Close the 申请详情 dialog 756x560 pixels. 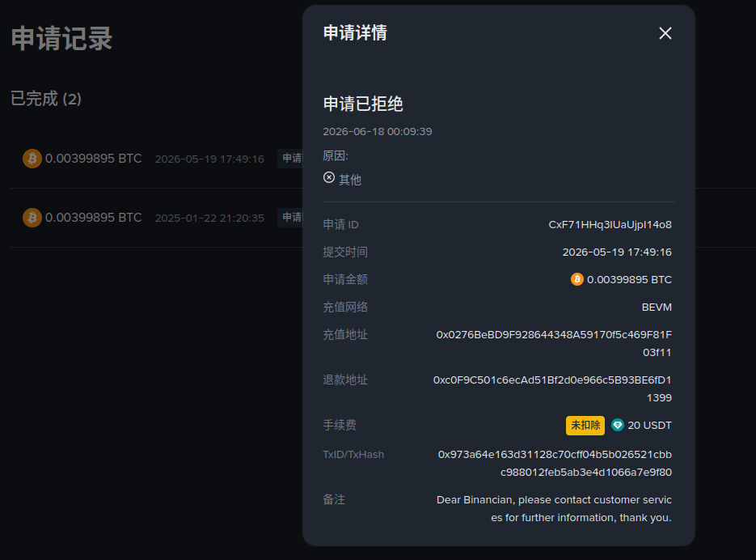click(x=665, y=33)
